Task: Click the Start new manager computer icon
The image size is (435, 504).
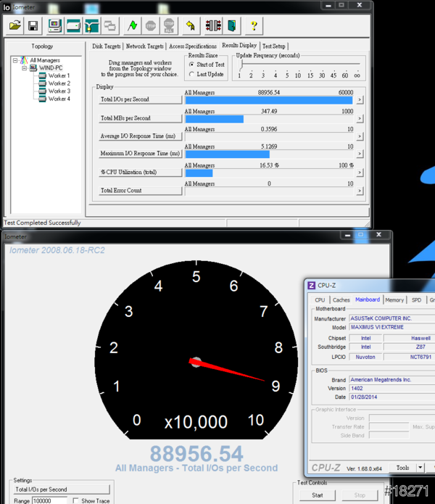Action: (55, 25)
